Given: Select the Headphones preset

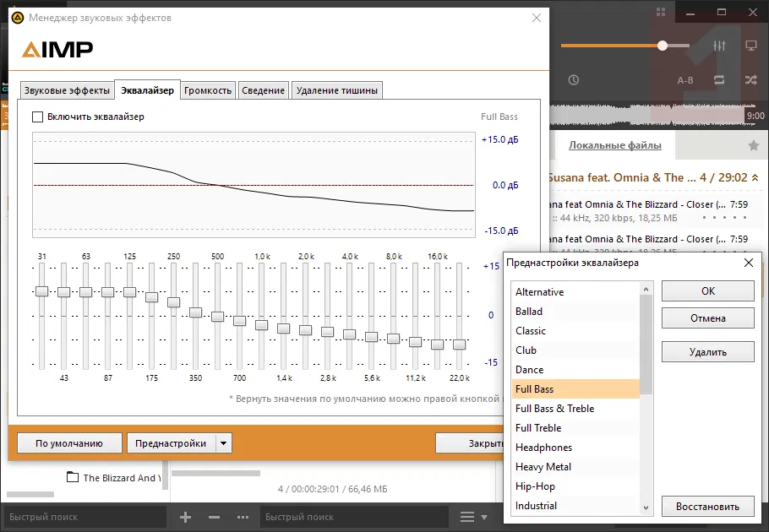Looking at the screenshot, I should point(575,448).
